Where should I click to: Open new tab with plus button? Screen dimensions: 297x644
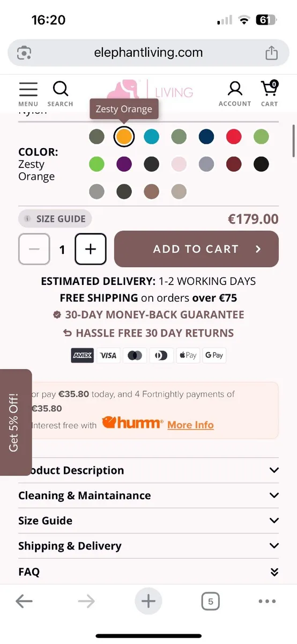148,602
